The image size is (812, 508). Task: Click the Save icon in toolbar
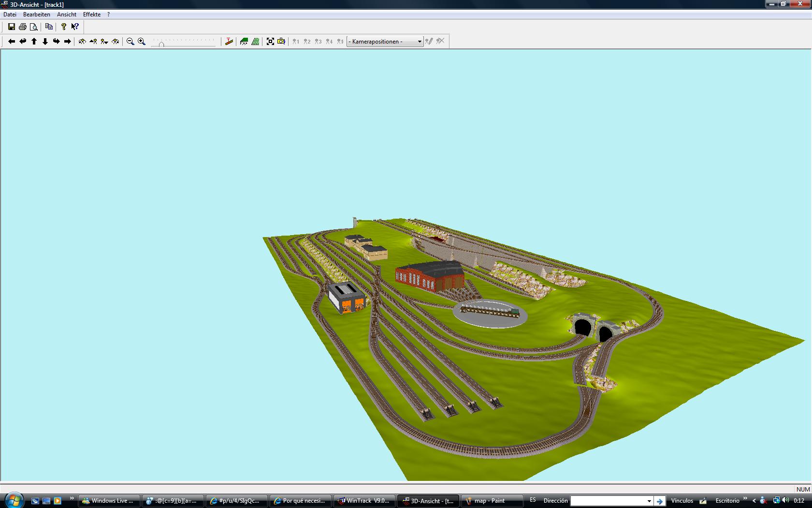tap(12, 27)
